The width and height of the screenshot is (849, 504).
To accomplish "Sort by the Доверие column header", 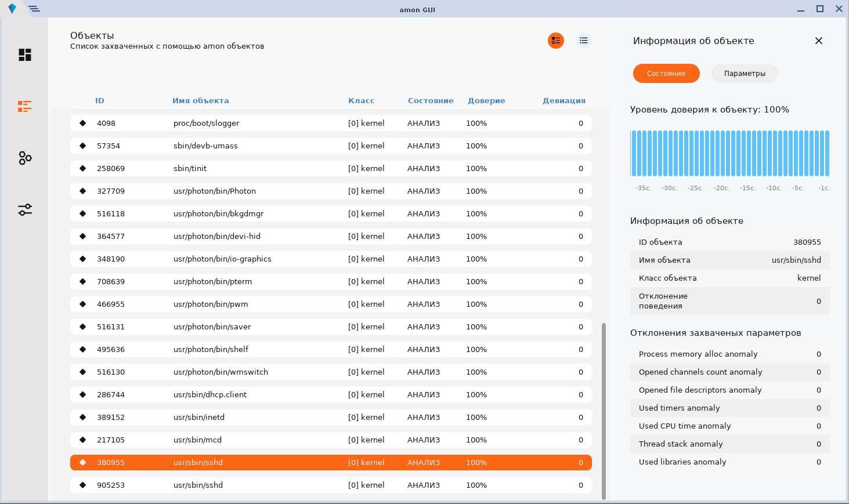I will [x=486, y=101].
